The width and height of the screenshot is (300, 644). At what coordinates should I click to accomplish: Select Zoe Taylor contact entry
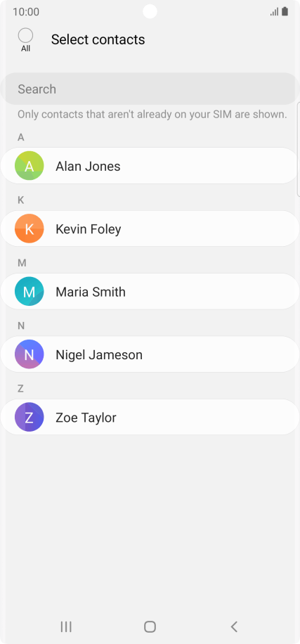[x=150, y=417]
